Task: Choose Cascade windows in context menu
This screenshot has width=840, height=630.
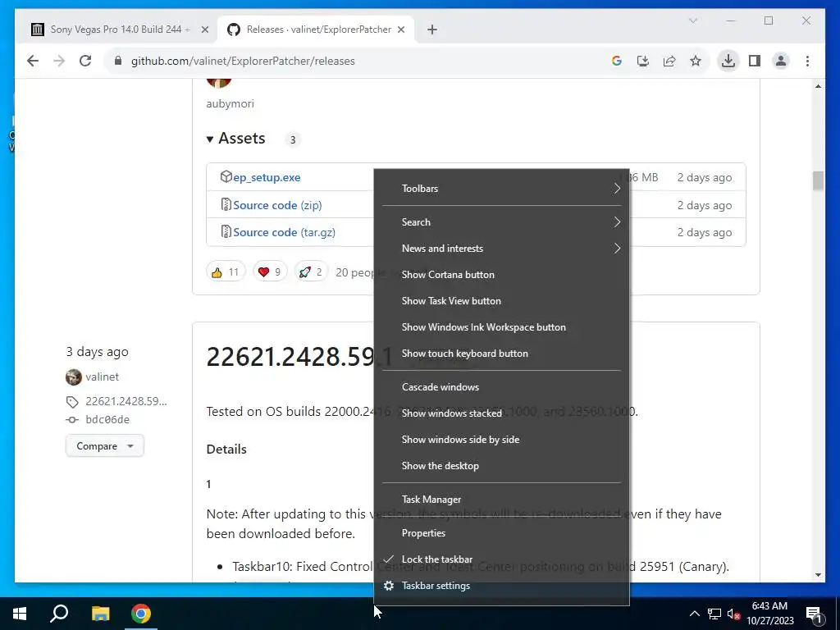Action: click(x=501, y=387)
